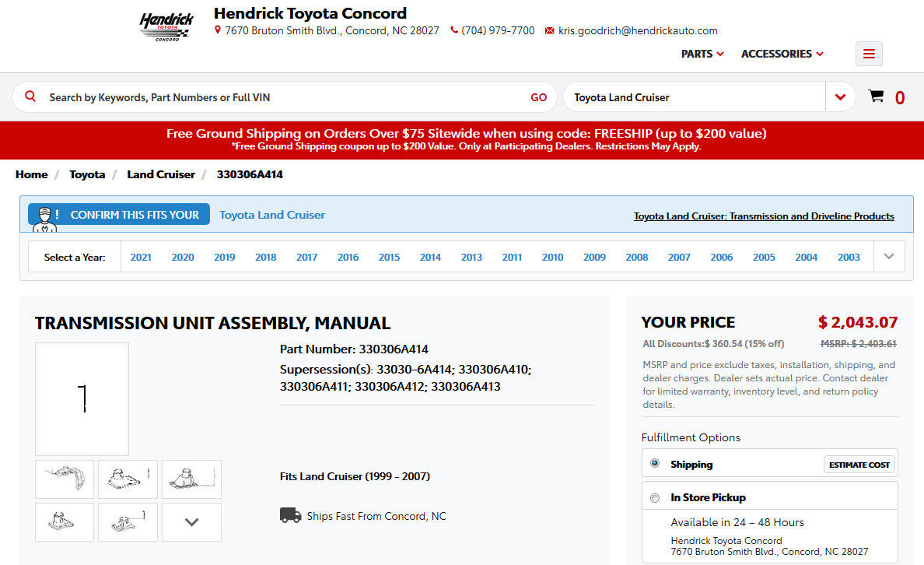Go to Toyota breadcrumb

[87, 174]
